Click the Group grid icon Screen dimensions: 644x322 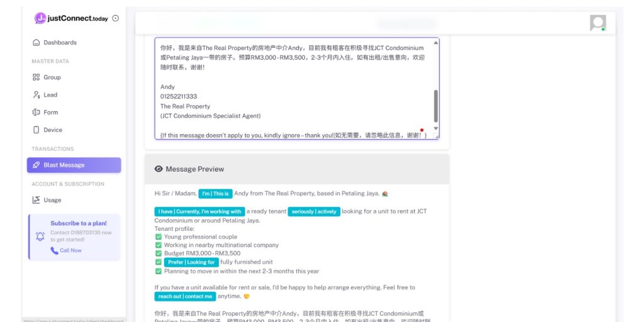pyautogui.click(x=36, y=77)
